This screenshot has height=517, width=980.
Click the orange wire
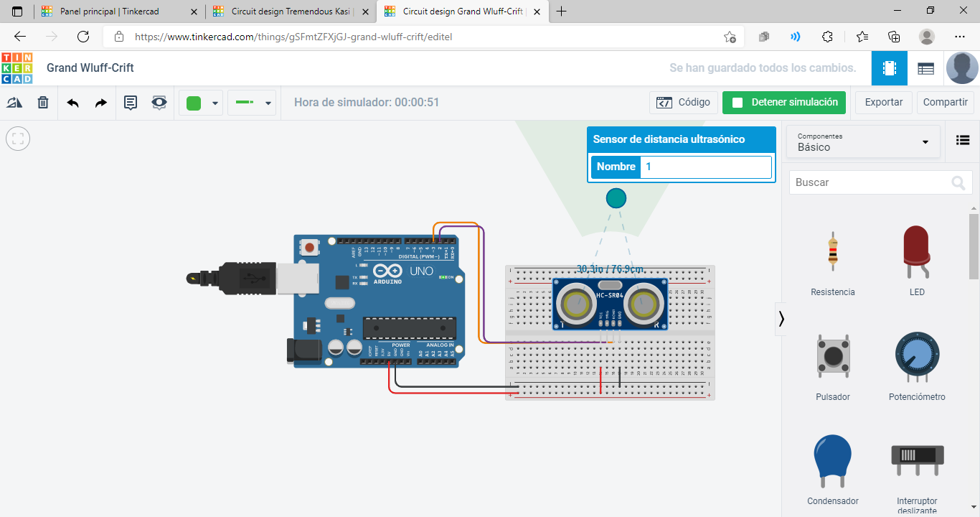pyautogui.click(x=479, y=287)
